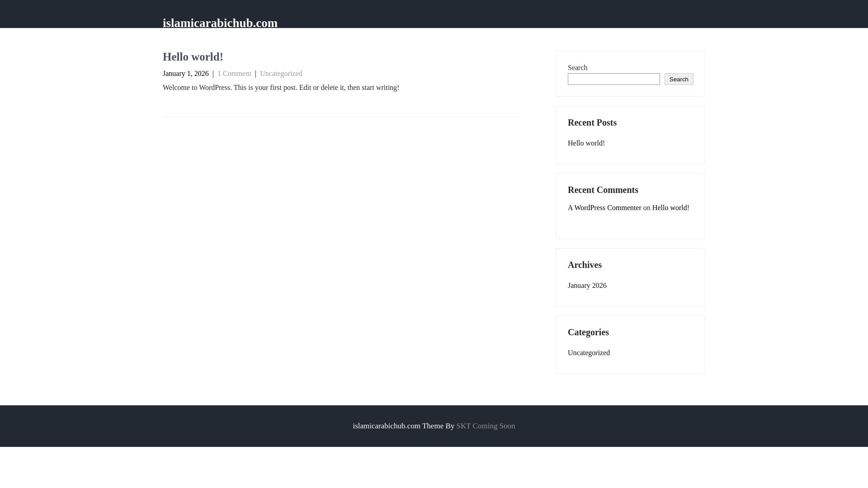Open the Uncategorized link under the post title
This screenshot has width=868, height=488.
click(281, 74)
